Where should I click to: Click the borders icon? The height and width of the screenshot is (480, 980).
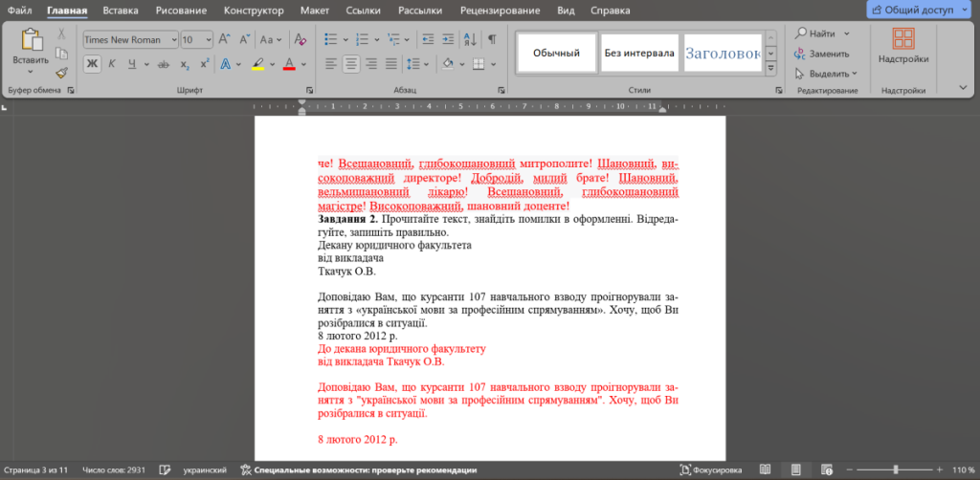[479, 64]
